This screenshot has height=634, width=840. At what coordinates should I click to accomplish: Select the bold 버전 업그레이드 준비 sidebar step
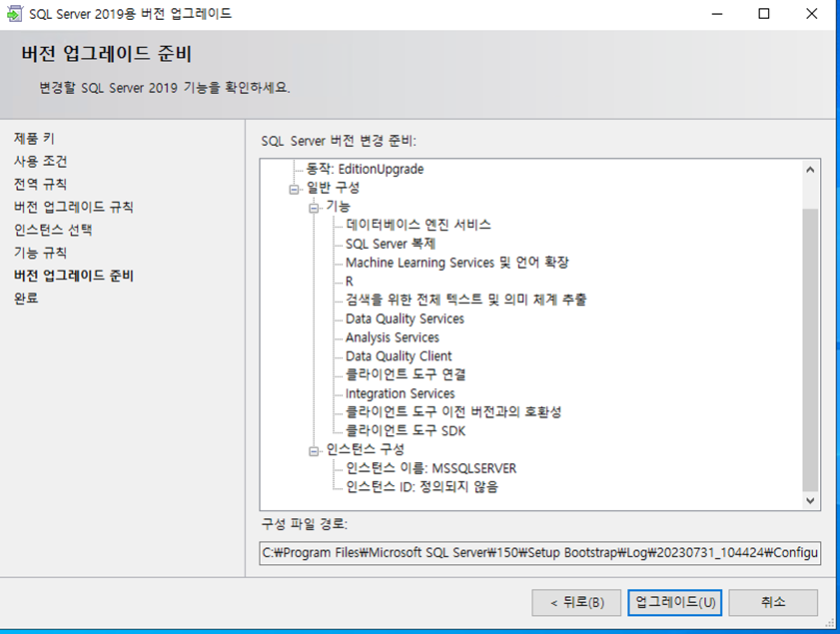(73, 276)
